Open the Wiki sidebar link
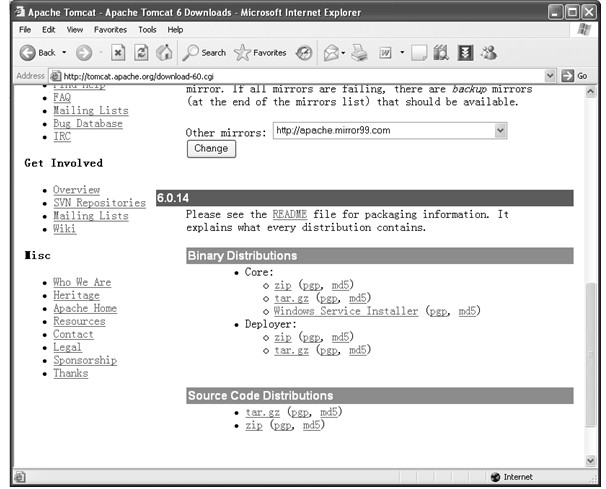This screenshot has height=489, width=606. coord(65,228)
